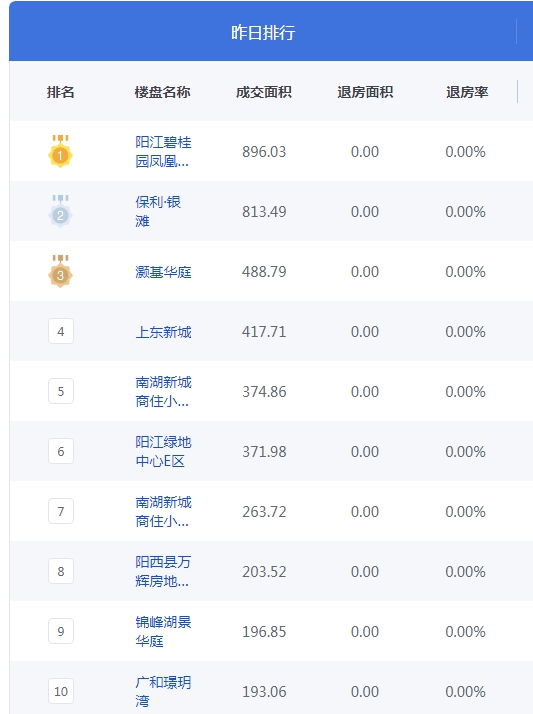The width and height of the screenshot is (533, 714).
Task: Open the 阳江碧桂园凤凰 property link
Action: coord(163,152)
